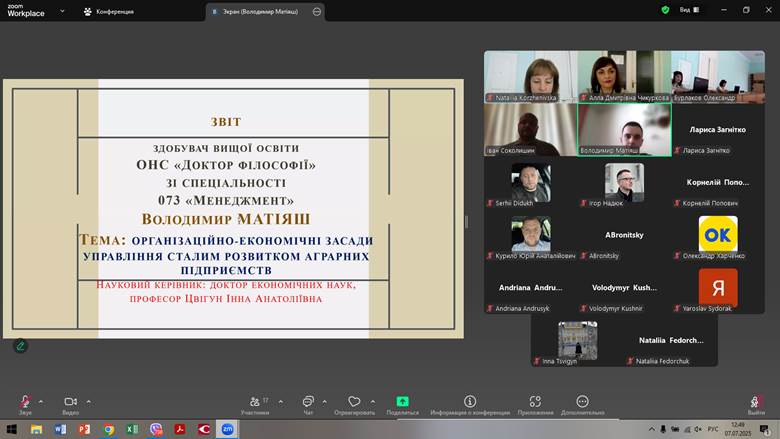Expand audio options arrow next to Звук
Image resolution: width=780 pixels, height=439 pixels.
[42, 401]
